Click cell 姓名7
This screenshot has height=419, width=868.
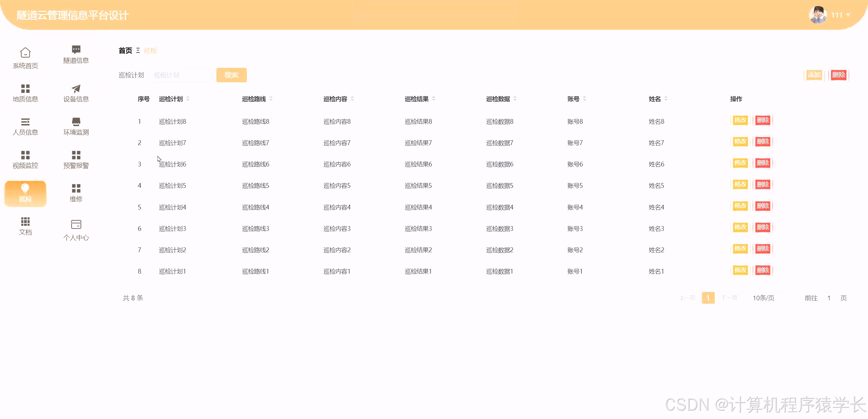pos(656,143)
